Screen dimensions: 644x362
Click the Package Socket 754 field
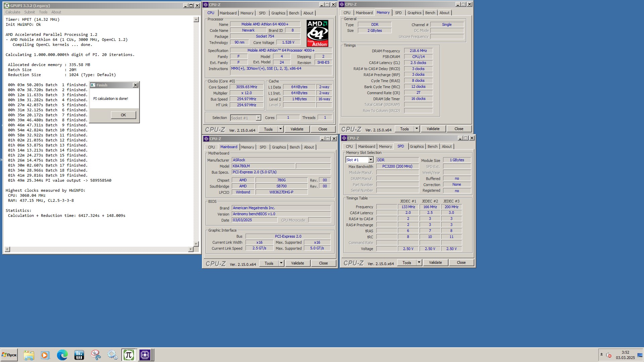[x=265, y=36]
